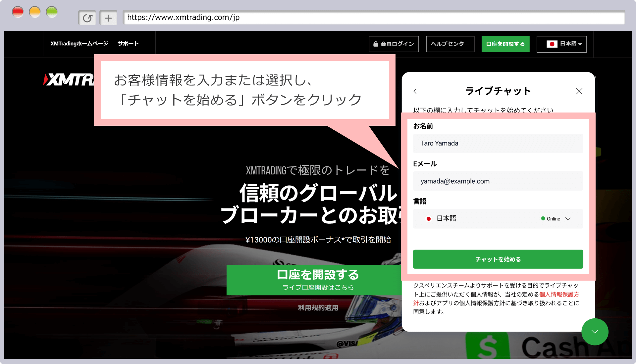
Task: Click the top 口座を開設する header button
Action: click(505, 44)
